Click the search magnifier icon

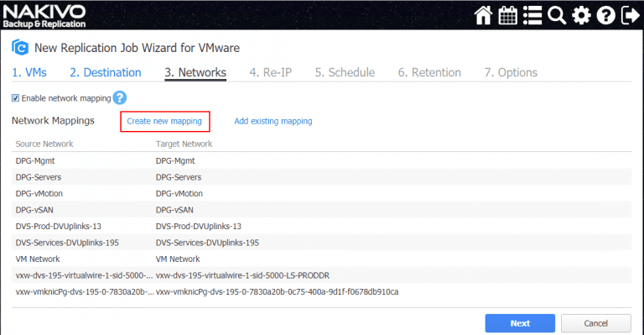tap(557, 16)
